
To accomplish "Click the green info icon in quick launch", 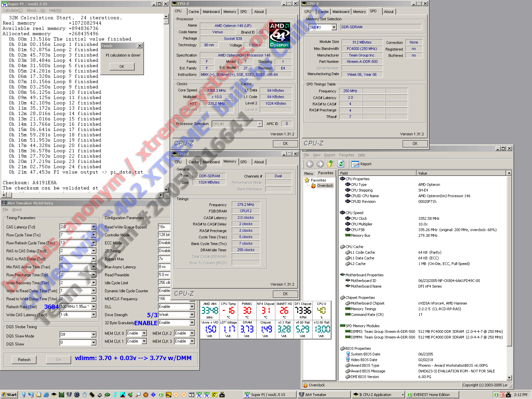I will click(x=161, y=395).
